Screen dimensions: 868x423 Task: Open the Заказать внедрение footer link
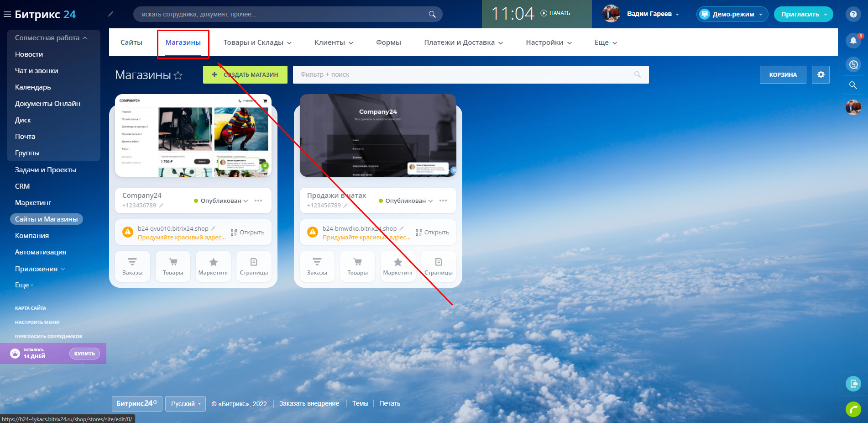coord(309,404)
